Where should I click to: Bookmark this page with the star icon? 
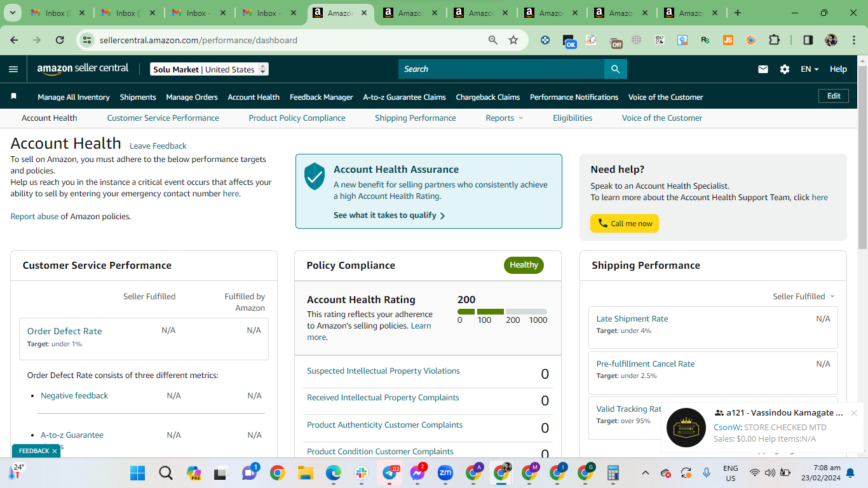[513, 40]
